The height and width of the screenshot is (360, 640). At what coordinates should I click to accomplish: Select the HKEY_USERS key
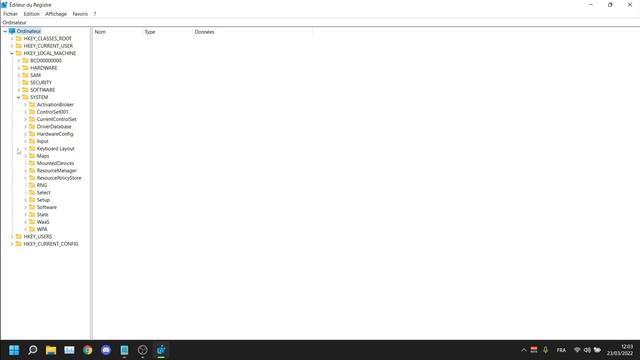[38, 236]
